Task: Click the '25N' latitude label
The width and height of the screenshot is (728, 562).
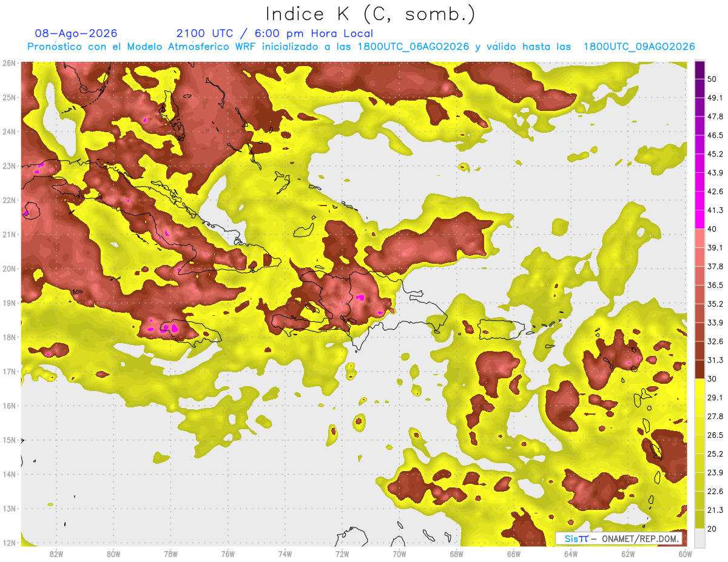Action: [9, 98]
